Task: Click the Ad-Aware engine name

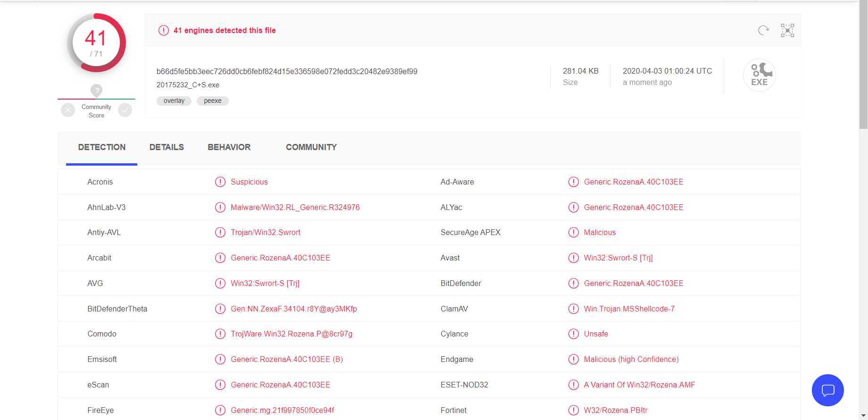Action: [457, 182]
